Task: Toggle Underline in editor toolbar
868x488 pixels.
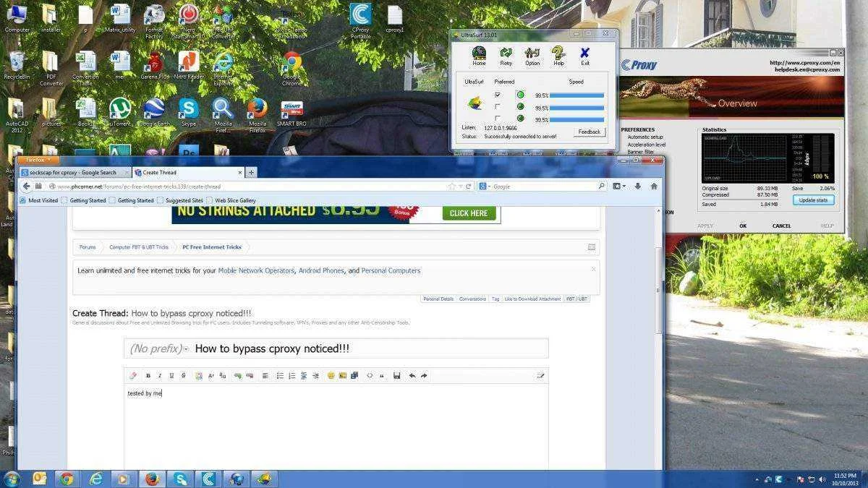Action: coord(171,375)
